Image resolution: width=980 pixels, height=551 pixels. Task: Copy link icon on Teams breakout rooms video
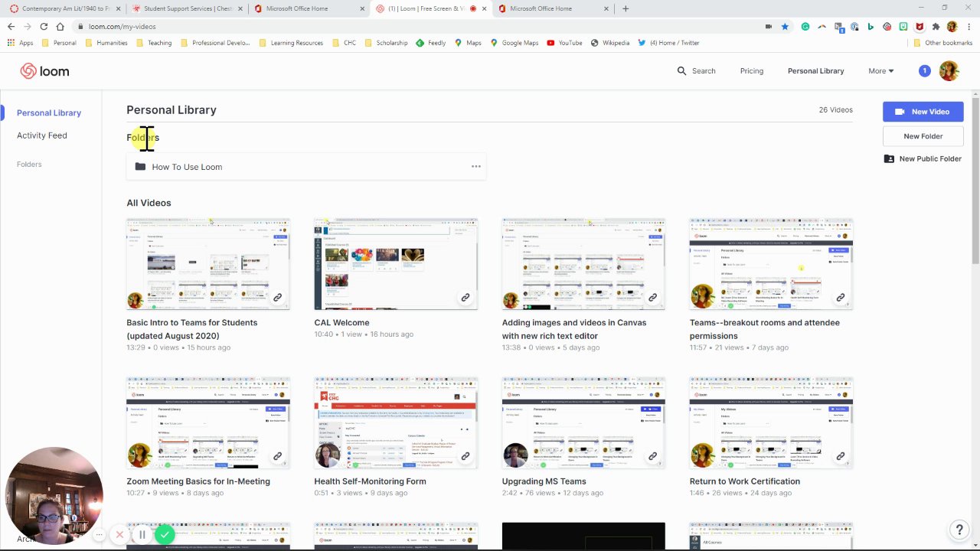coord(840,298)
